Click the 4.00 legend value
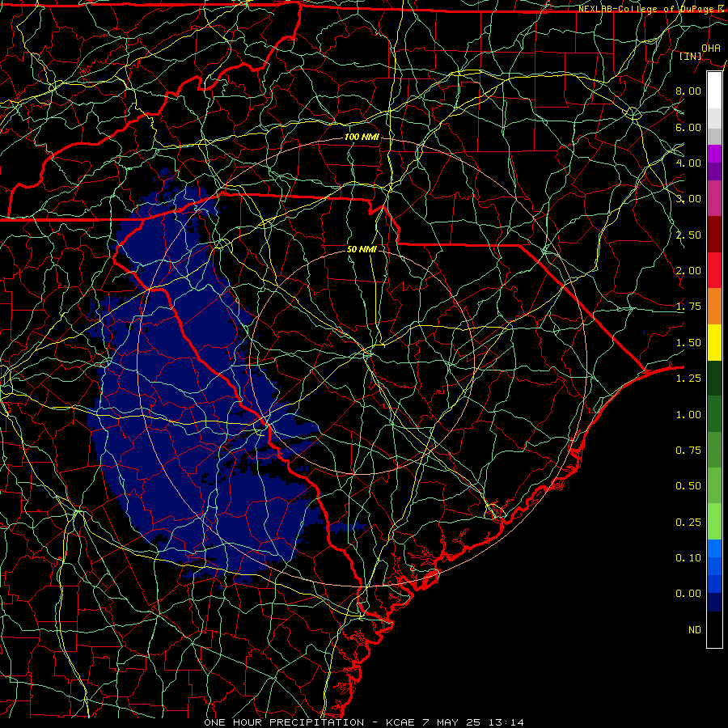 pos(688,163)
